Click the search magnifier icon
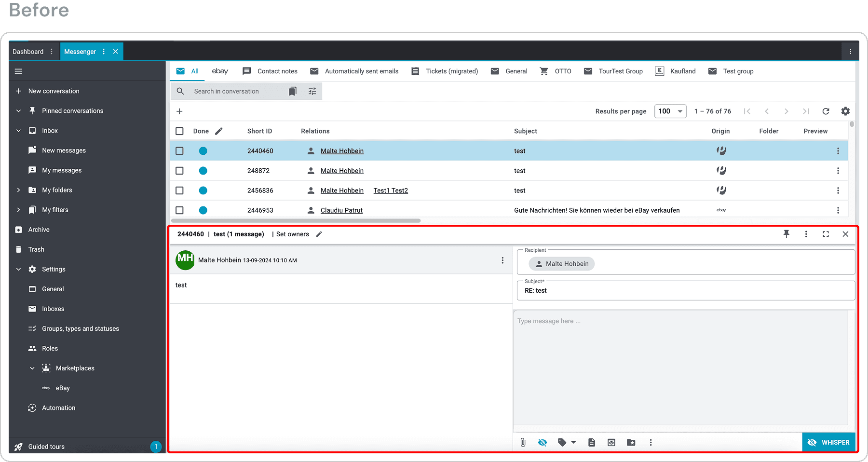Screen dimensions: 868x462 180,91
